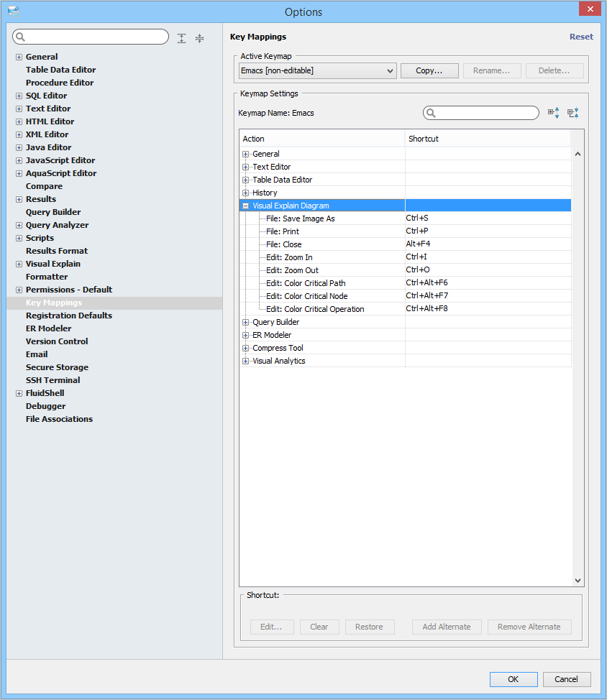This screenshot has height=700, width=607.
Task: Select the 'File: Save Image As' action
Action: 300,218
